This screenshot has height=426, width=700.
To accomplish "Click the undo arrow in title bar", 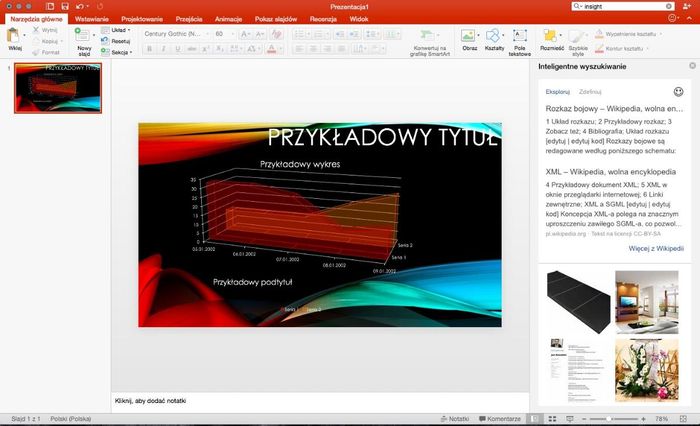I will click(x=81, y=6).
